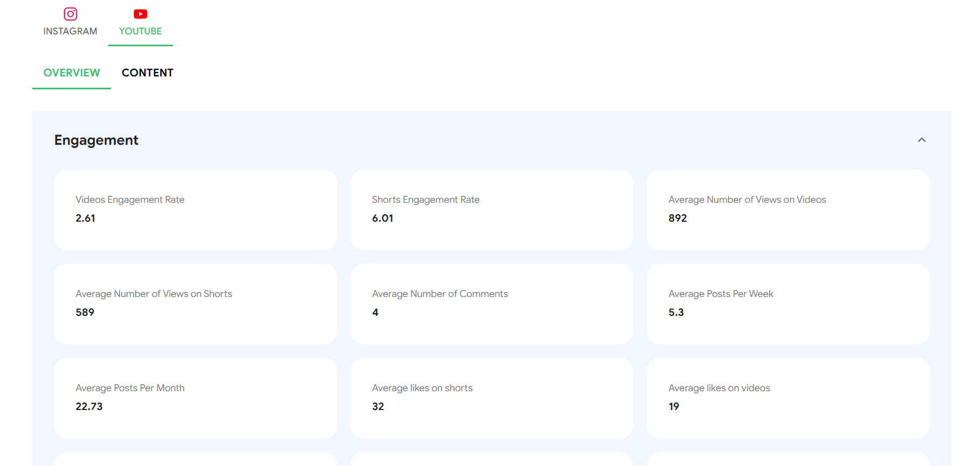Screen dimensions: 980x466
Task: Open the OVERVIEW sub-tab
Action: tap(72, 73)
